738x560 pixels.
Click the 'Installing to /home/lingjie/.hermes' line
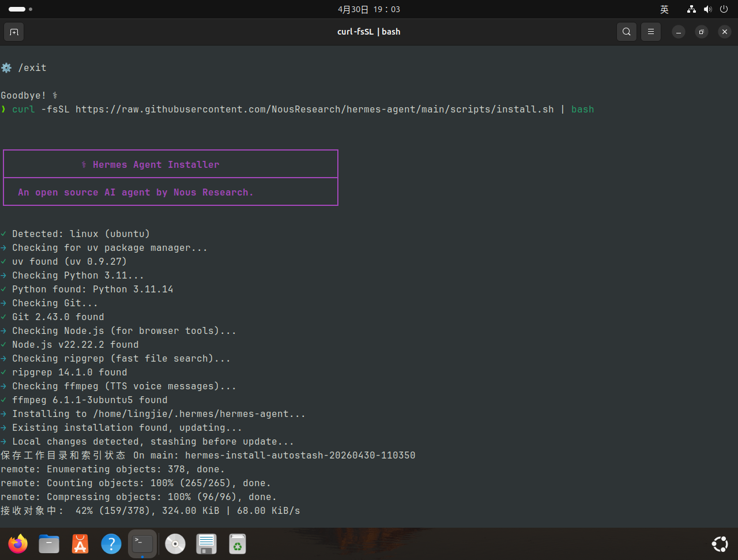click(153, 414)
